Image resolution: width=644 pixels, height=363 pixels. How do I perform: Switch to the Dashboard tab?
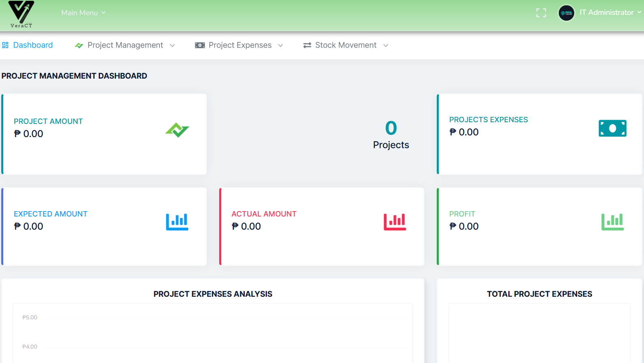33,45
